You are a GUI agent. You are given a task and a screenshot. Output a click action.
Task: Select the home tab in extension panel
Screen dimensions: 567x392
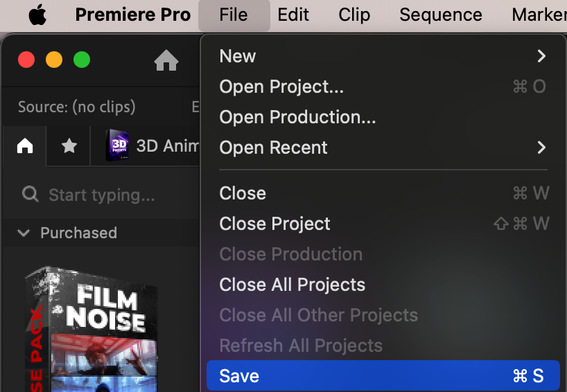point(25,145)
